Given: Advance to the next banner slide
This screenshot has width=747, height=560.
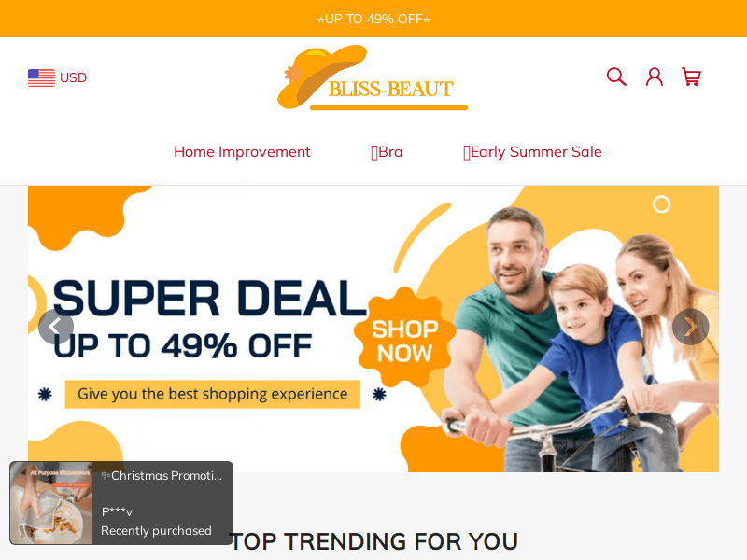Looking at the screenshot, I should click(x=690, y=327).
